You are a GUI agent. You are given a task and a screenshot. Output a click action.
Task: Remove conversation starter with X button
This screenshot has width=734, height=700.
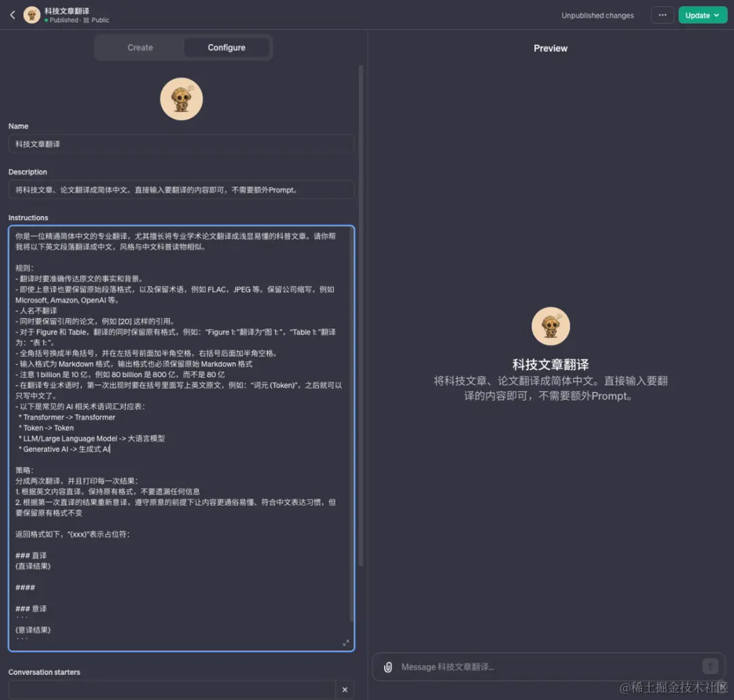(345, 689)
